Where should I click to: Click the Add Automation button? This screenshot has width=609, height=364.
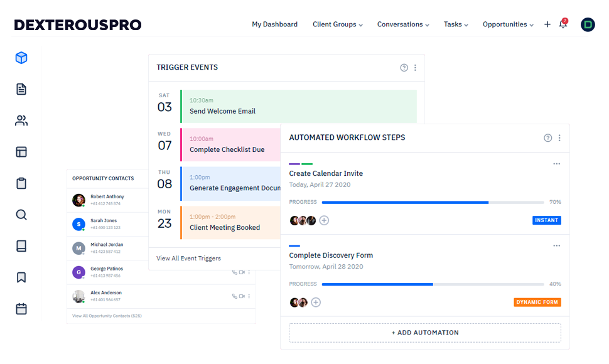click(x=424, y=333)
